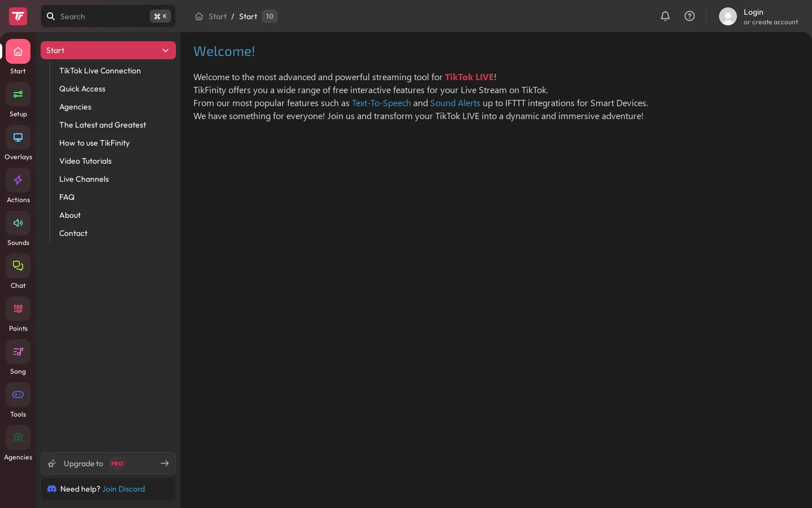
Task: Open the Points section icon
Action: [18, 309]
